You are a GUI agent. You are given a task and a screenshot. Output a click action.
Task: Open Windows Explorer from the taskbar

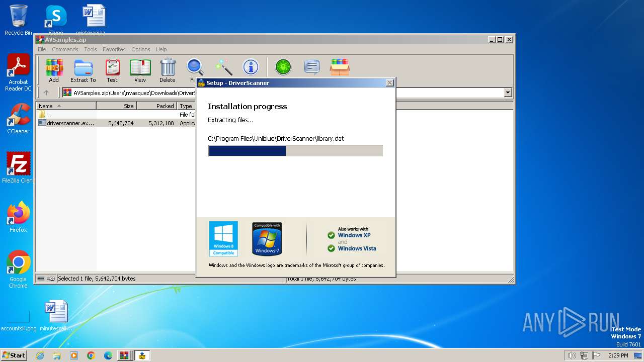[57, 355]
